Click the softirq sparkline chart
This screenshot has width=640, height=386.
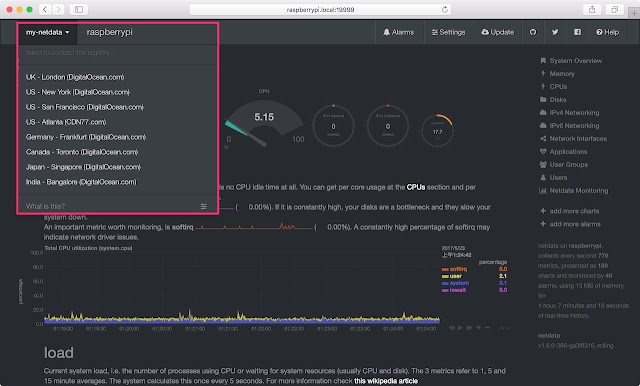[254, 226]
